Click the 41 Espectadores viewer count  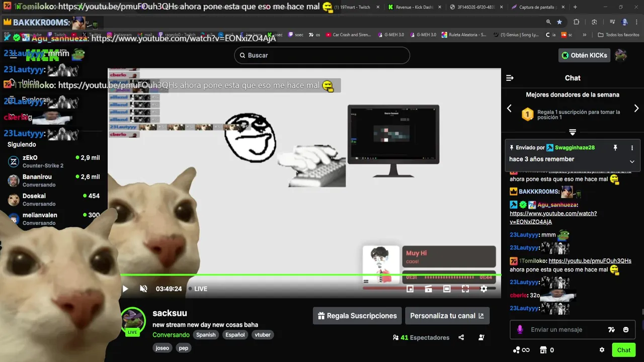(421, 337)
